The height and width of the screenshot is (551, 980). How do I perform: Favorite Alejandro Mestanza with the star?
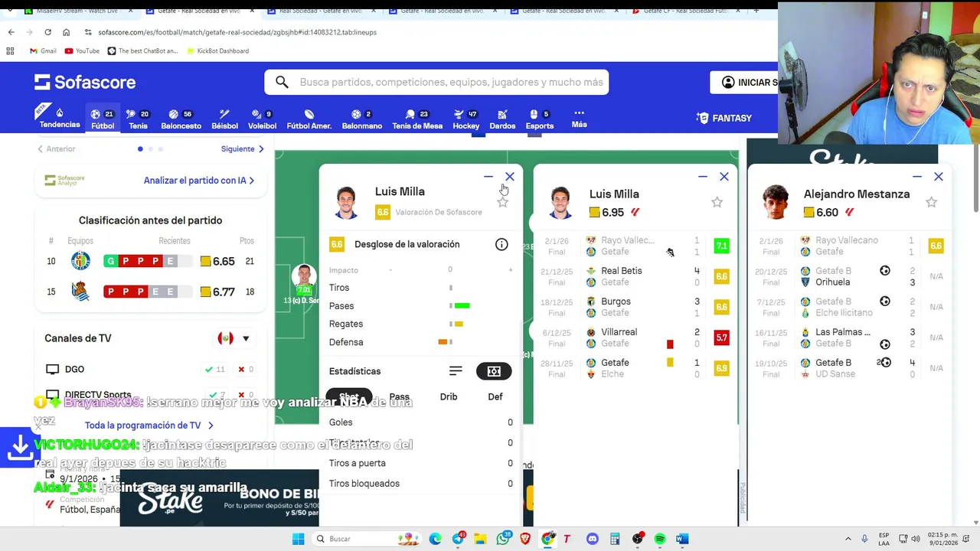tap(931, 202)
